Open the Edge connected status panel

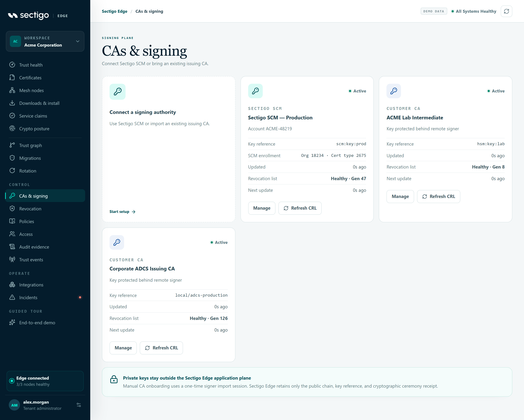[45, 381]
